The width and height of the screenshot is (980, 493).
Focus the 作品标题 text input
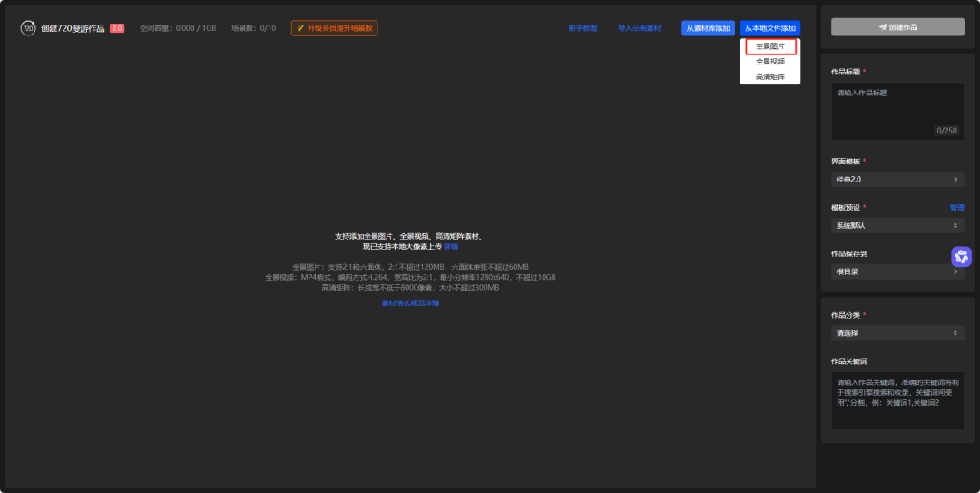(x=897, y=112)
